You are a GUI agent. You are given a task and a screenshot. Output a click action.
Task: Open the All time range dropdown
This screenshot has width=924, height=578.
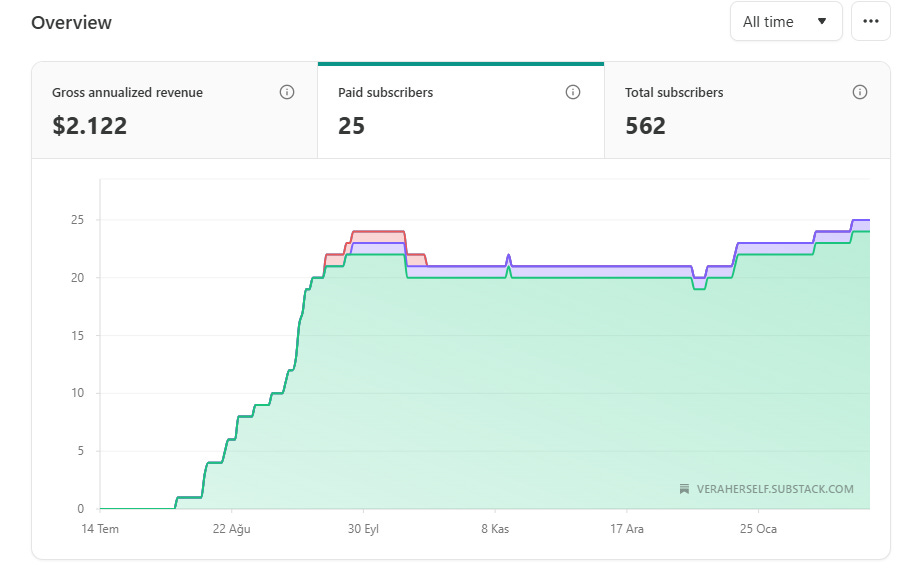click(786, 22)
